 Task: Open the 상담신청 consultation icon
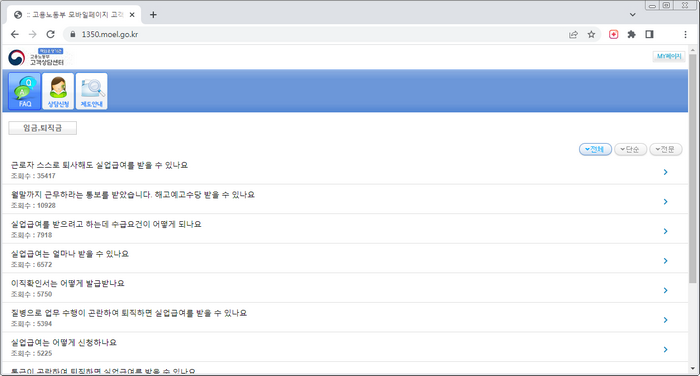pos(58,91)
